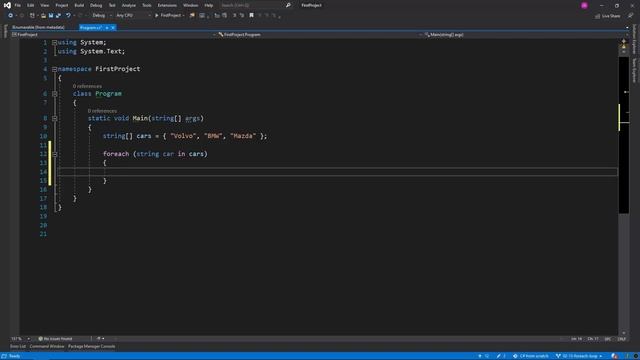Collapse the foreach loop block
The image size is (640, 360).
54,154
